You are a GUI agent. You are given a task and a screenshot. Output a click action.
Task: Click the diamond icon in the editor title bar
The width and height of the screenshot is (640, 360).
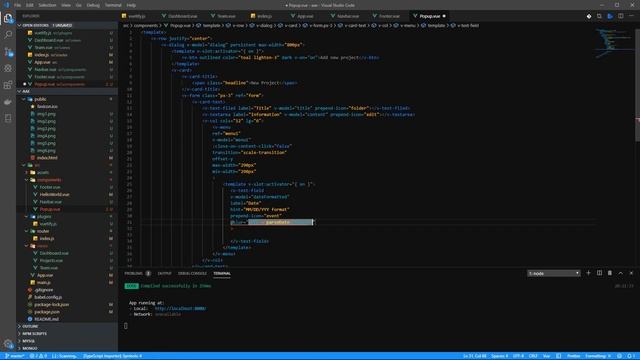(589, 16)
